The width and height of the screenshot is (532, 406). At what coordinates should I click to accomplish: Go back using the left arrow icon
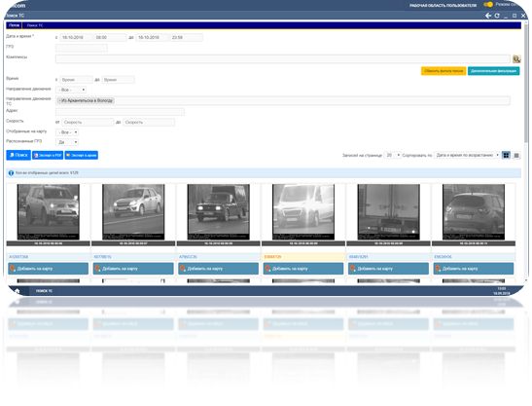[x=488, y=16]
